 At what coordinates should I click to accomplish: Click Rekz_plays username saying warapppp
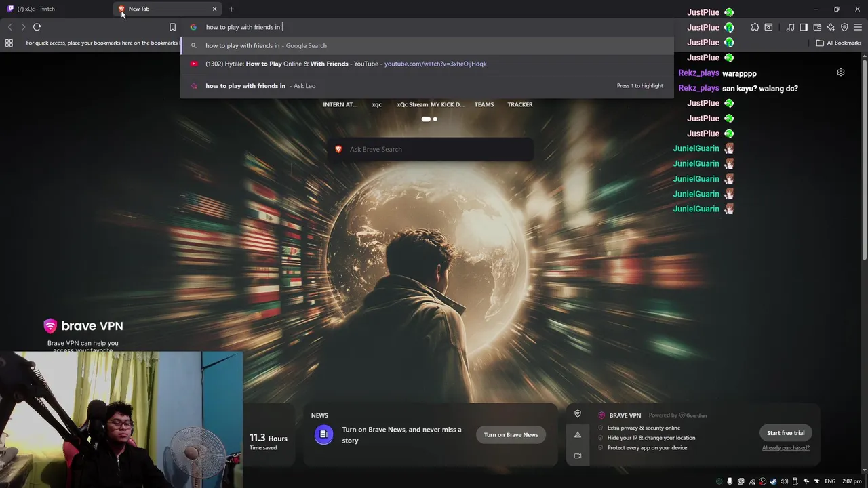click(x=698, y=73)
